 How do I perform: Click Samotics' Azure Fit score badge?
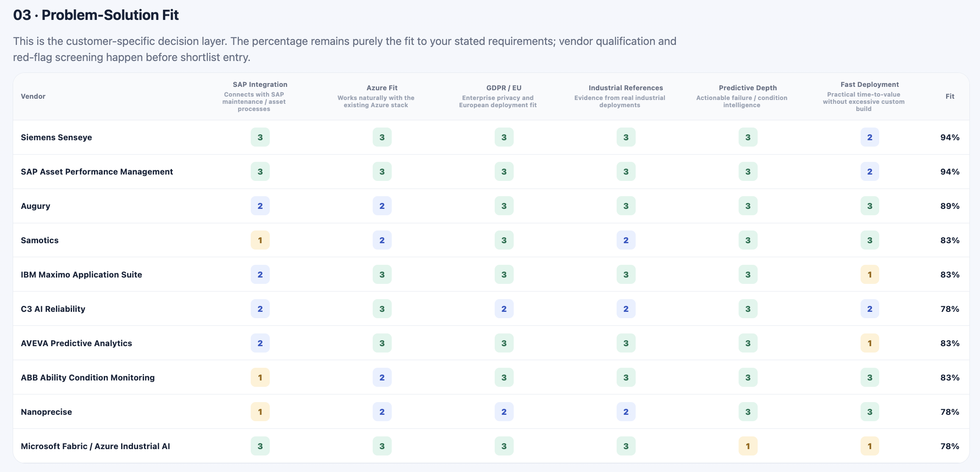point(382,240)
